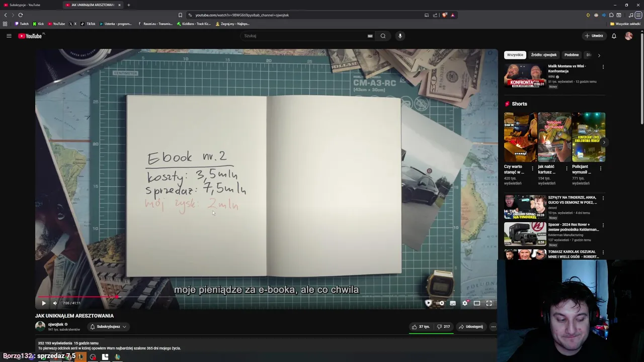The width and height of the screenshot is (644, 362).
Task: Open the browser apps grid icon in bookmarks bar
Action: (x=5, y=24)
